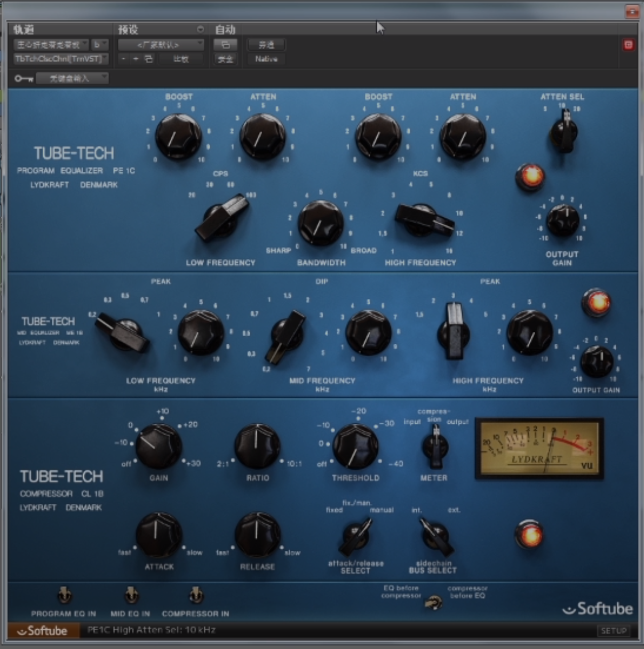Toggle the MID EQ IN switch
The width and height of the screenshot is (644, 649).
coord(131,595)
